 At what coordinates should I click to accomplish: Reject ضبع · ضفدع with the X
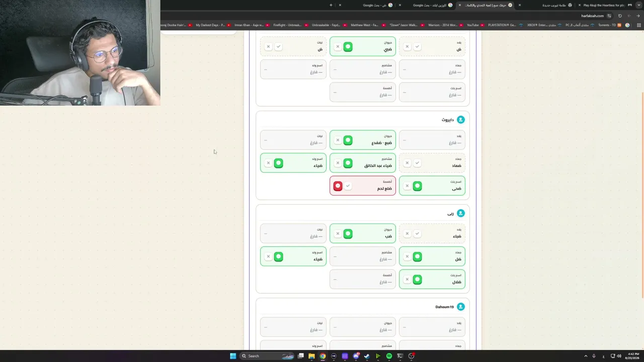[x=338, y=140]
